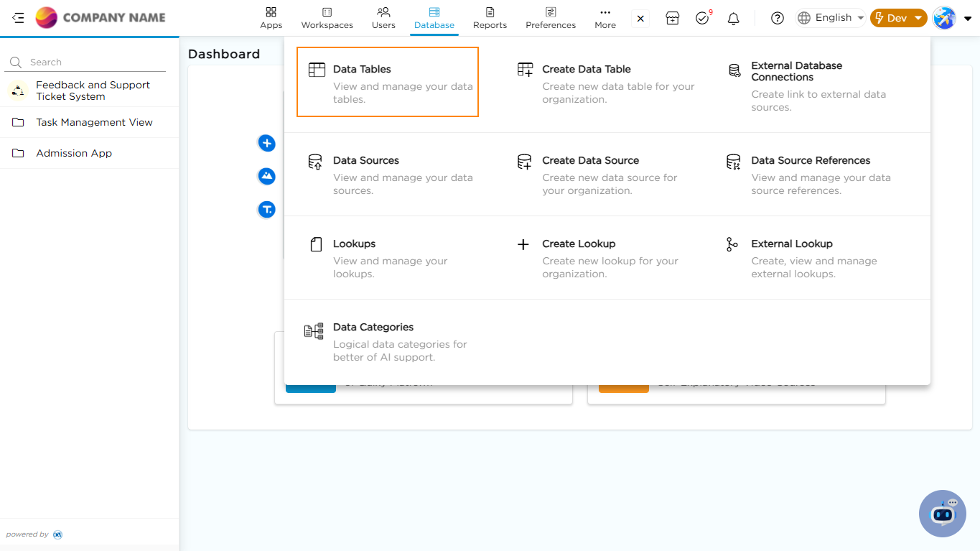Click the sidebar Search field
The image size is (980, 551).
[93, 62]
